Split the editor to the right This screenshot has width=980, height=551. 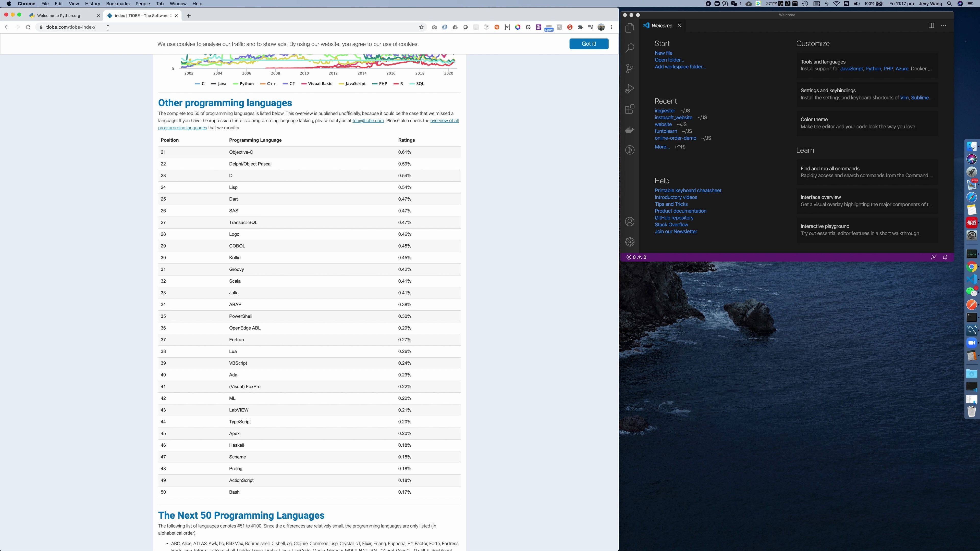pos(931,26)
